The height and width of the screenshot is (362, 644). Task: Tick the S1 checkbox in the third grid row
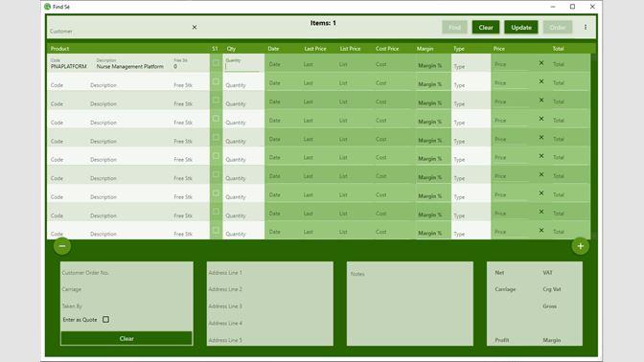point(216,101)
